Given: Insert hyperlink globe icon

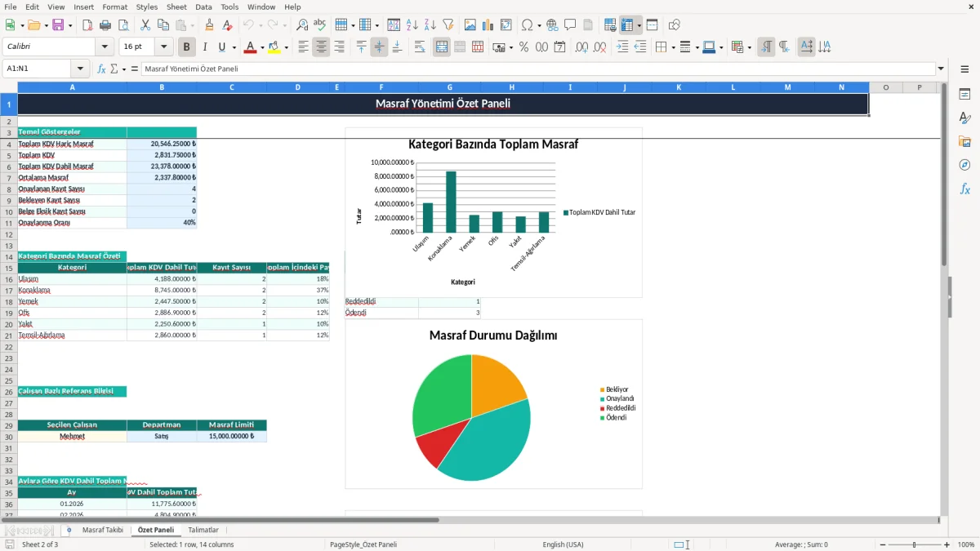Looking at the screenshot, I should (553, 24).
